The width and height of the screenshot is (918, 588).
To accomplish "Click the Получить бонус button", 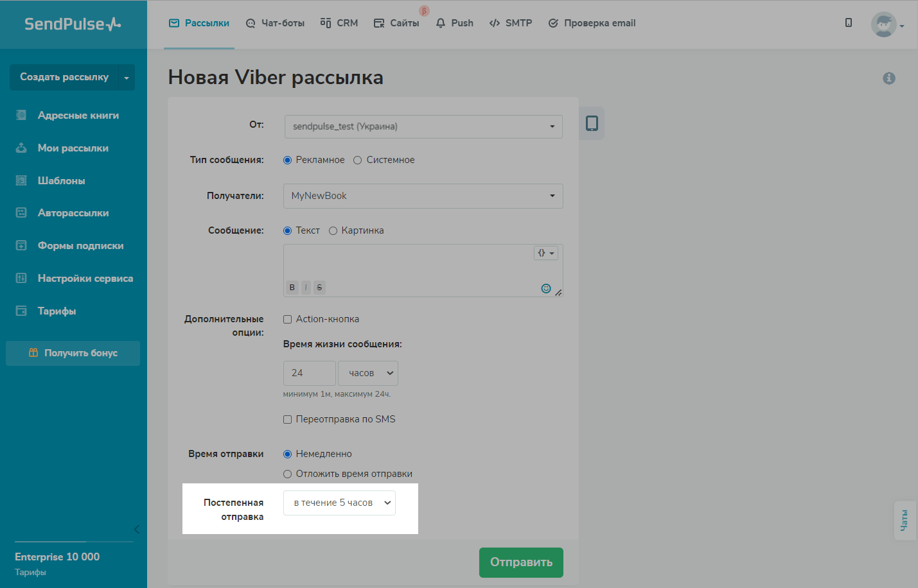I will pyautogui.click(x=73, y=353).
